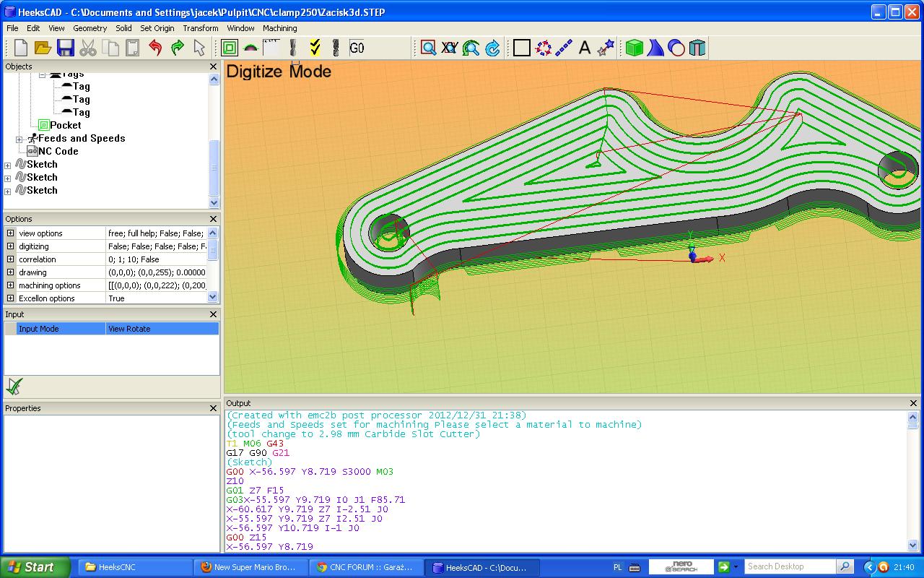Click the Search Desktop input field
This screenshot has height=578, width=924.
point(790,566)
